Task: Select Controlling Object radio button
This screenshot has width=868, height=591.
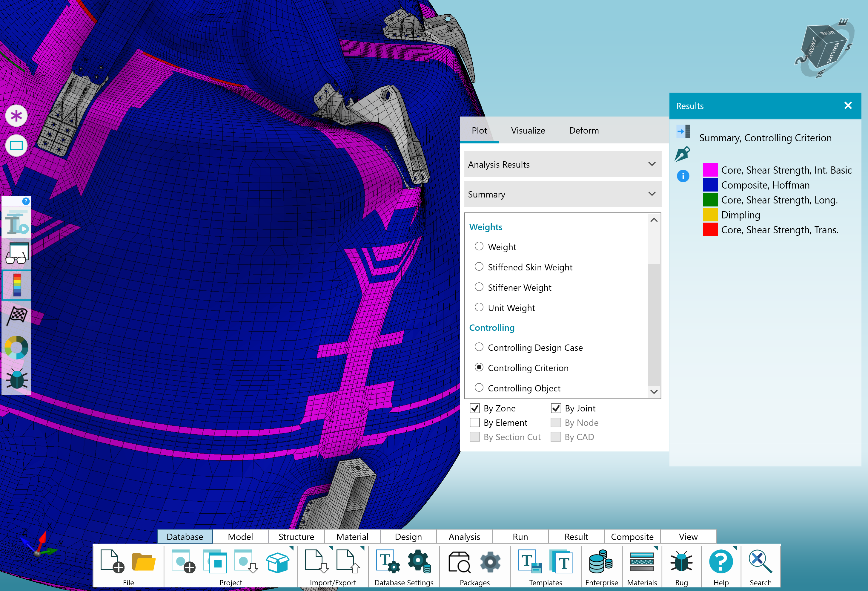Action: point(479,387)
